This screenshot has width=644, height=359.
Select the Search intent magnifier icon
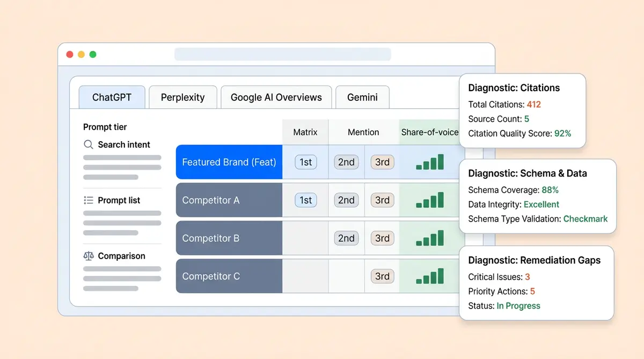[x=89, y=144]
